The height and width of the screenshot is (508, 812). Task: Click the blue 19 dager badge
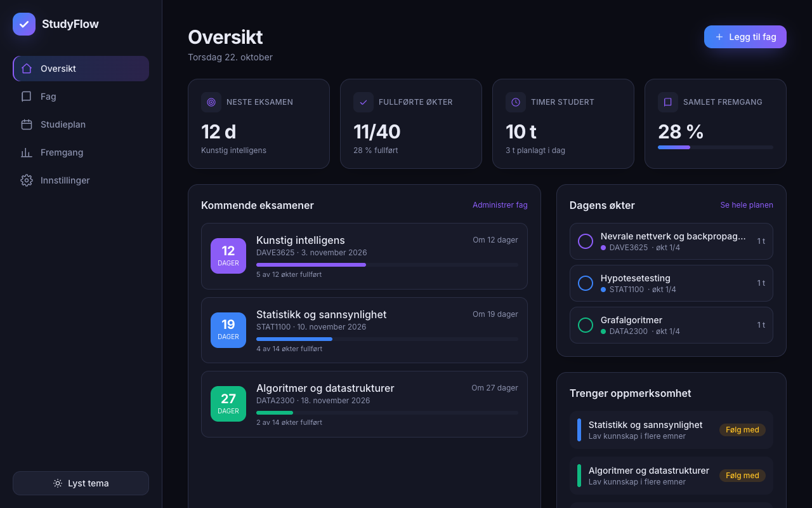[x=228, y=330]
